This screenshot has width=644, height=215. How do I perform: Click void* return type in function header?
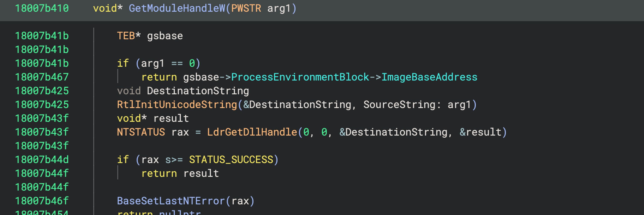coord(108,8)
